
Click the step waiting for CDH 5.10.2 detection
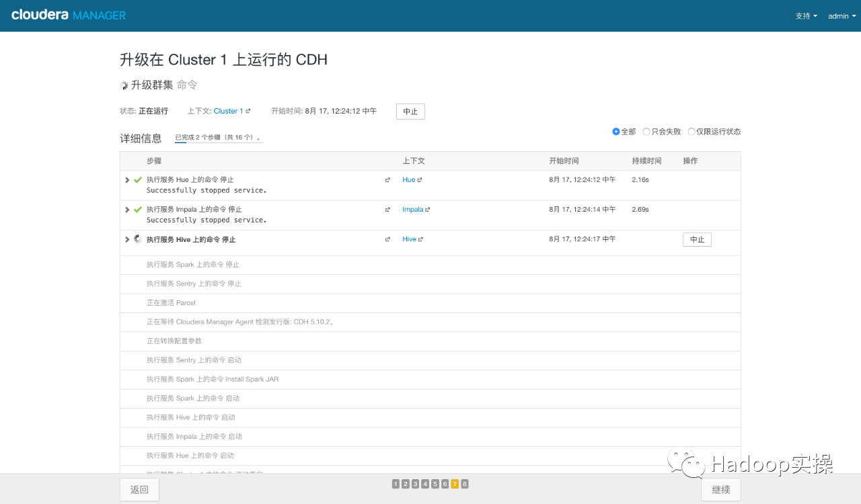pyautogui.click(x=240, y=322)
